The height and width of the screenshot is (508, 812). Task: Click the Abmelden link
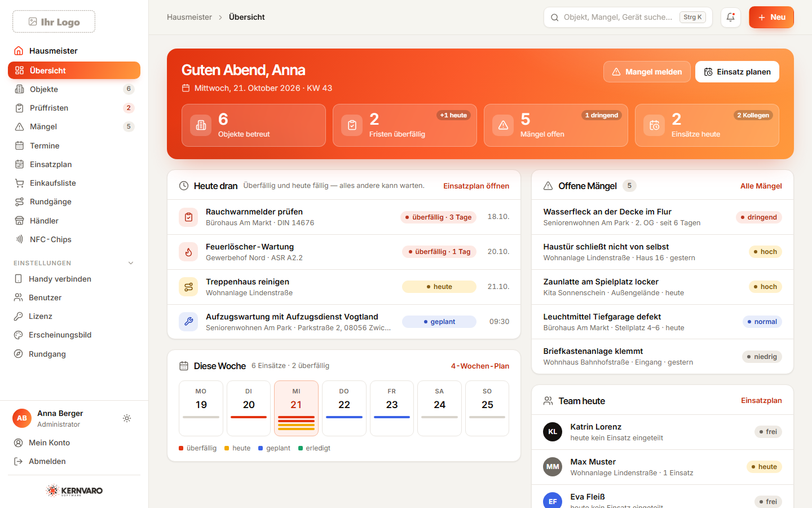click(x=74, y=461)
